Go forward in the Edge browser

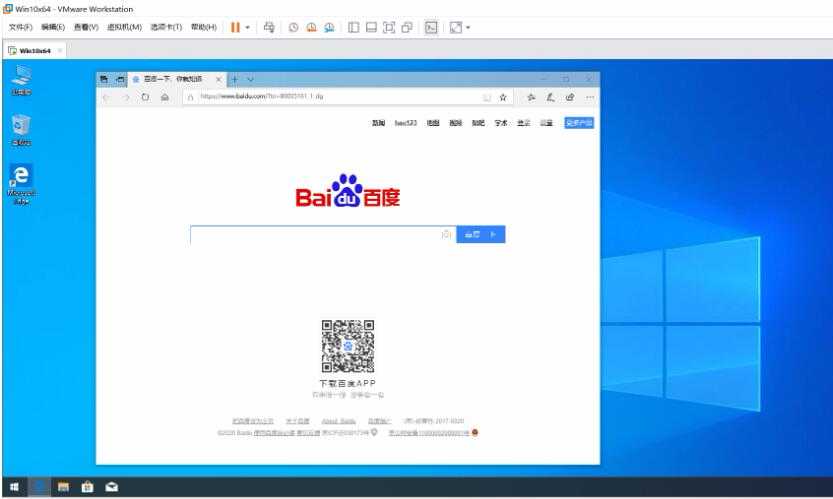[126, 97]
